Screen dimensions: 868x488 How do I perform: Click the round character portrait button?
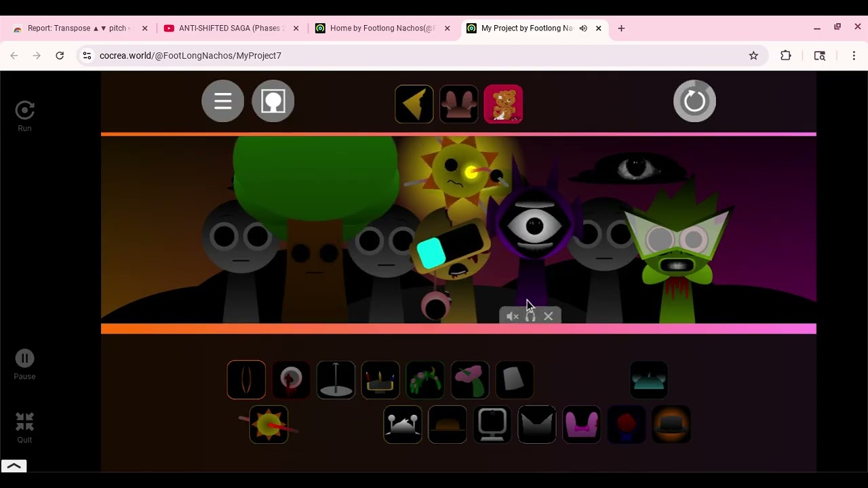273,101
